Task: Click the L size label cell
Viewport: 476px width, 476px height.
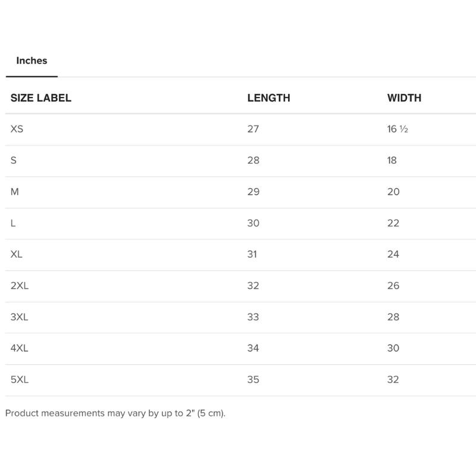Action: point(13,223)
